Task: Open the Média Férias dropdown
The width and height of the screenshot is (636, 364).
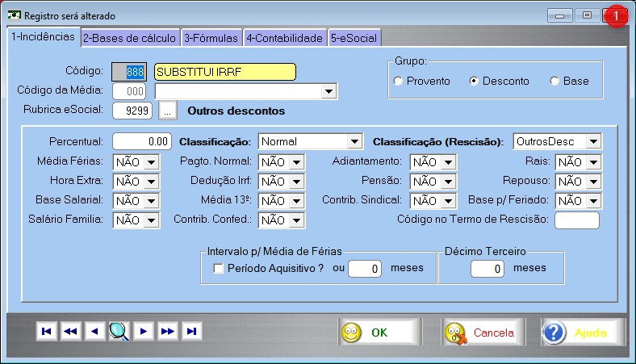Action: click(x=152, y=161)
